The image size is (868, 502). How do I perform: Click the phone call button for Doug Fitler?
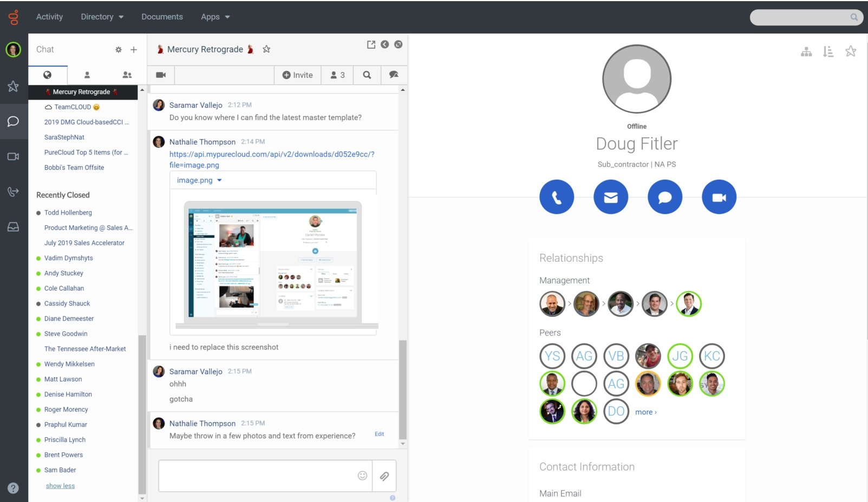pos(556,197)
